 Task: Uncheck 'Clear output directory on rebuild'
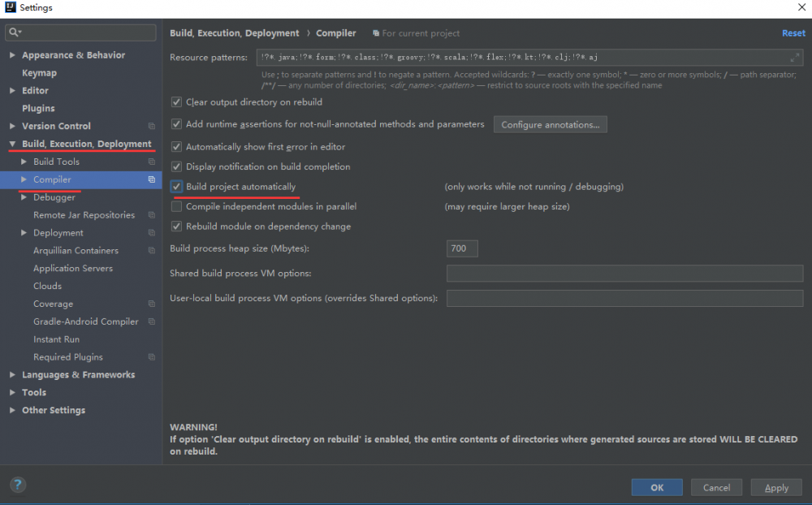(x=176, y=102)
